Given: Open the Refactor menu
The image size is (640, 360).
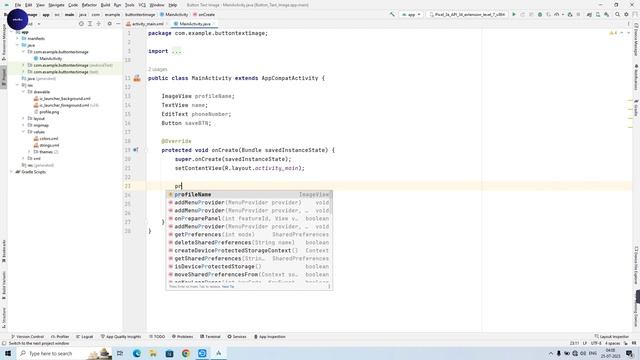Looking at the screenshot, I should (x=89, y=5).
